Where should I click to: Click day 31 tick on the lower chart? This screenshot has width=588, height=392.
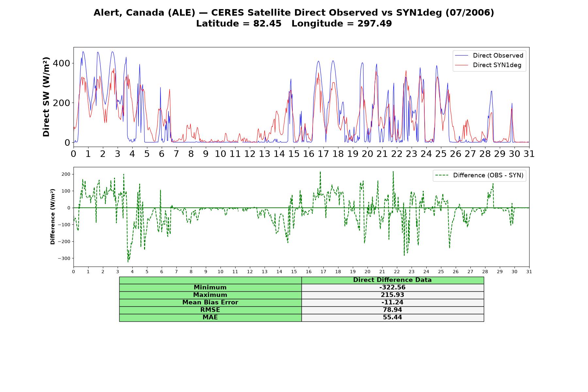click(x=529, y=272)
